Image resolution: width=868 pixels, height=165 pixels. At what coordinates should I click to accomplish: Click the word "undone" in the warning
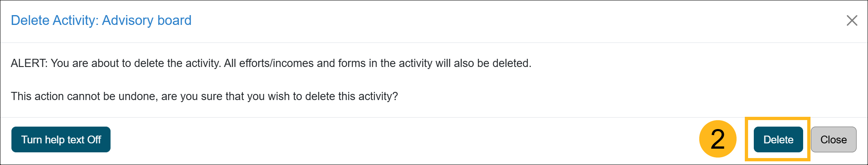coord(137,96)
